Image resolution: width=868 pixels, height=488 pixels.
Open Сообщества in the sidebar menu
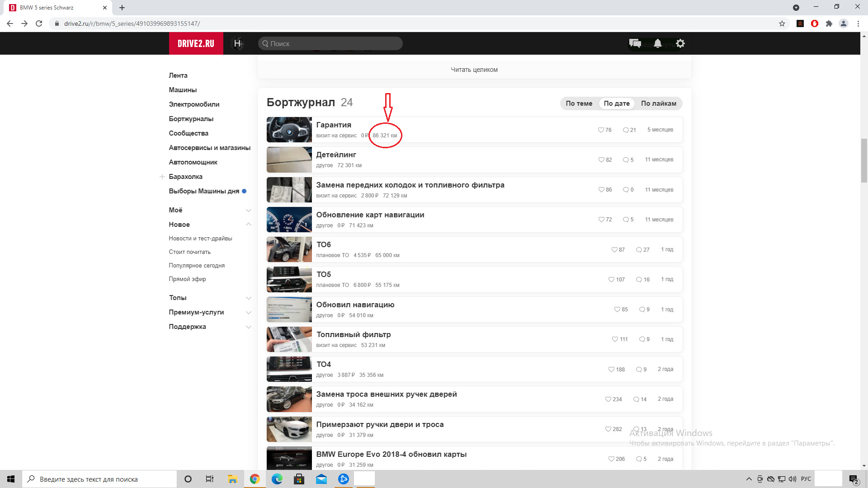click(189, 133)
